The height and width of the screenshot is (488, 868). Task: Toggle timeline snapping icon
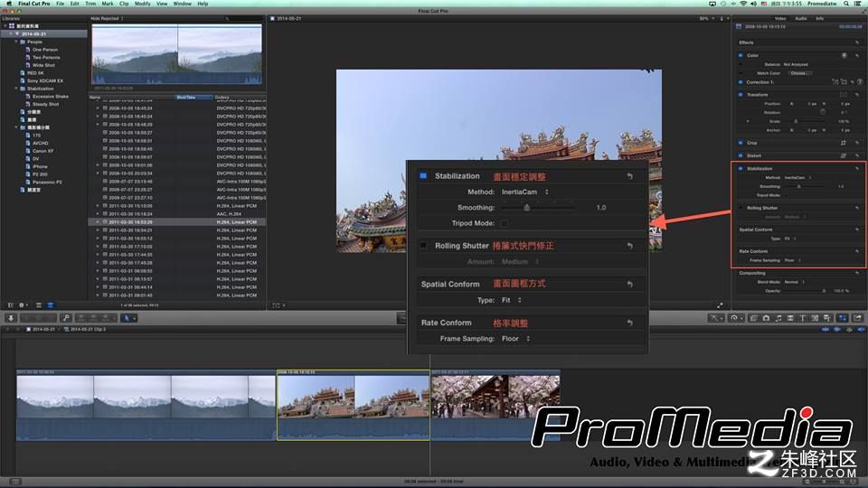pos(861,329)
